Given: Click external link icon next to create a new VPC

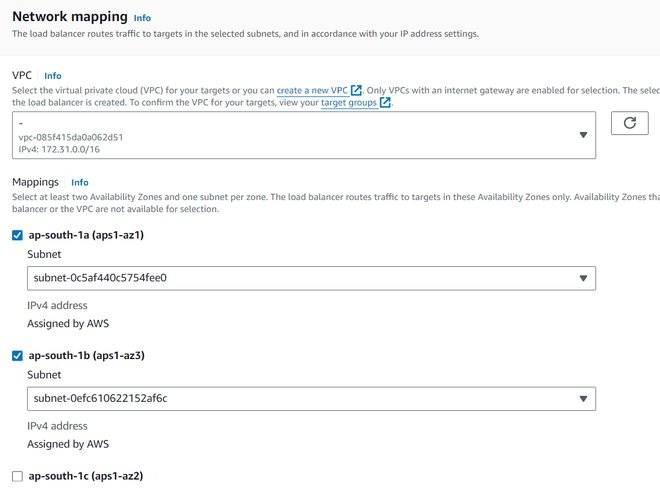Looking at the screenshot, I should (x=357, y=90).
